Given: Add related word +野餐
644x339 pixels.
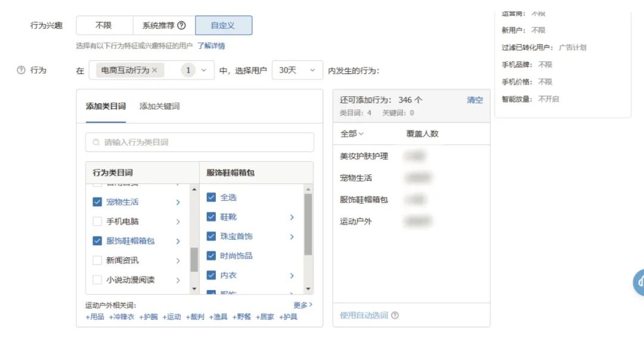Looking at the screenshot, I should click(241, 317).
